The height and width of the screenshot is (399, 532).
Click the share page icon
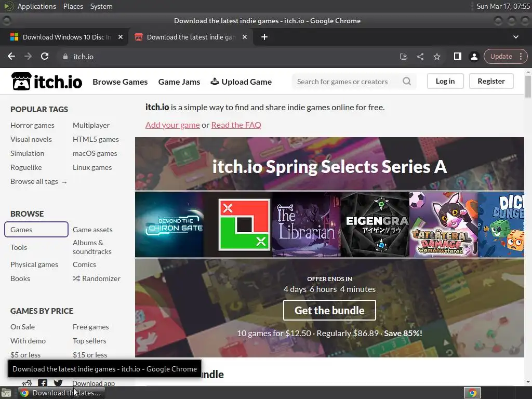(x=420, y=57)
